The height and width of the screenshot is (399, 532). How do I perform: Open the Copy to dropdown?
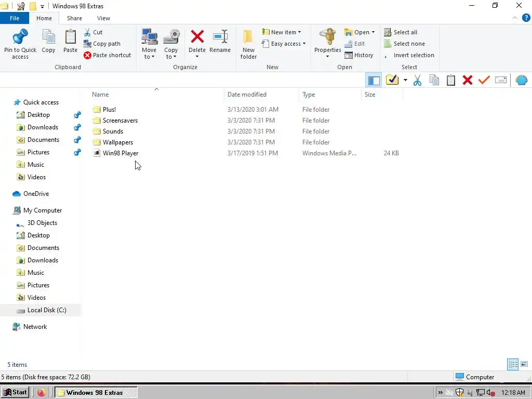point(171,44)
